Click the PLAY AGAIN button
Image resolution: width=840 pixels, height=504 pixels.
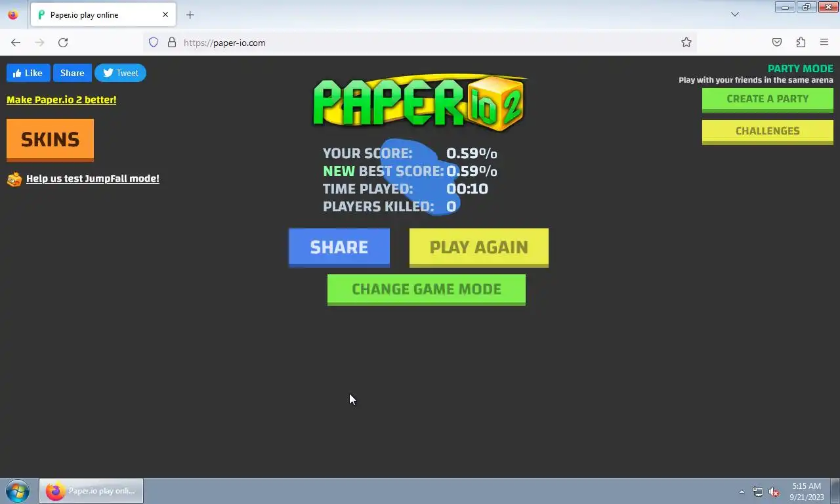(479, 247)
